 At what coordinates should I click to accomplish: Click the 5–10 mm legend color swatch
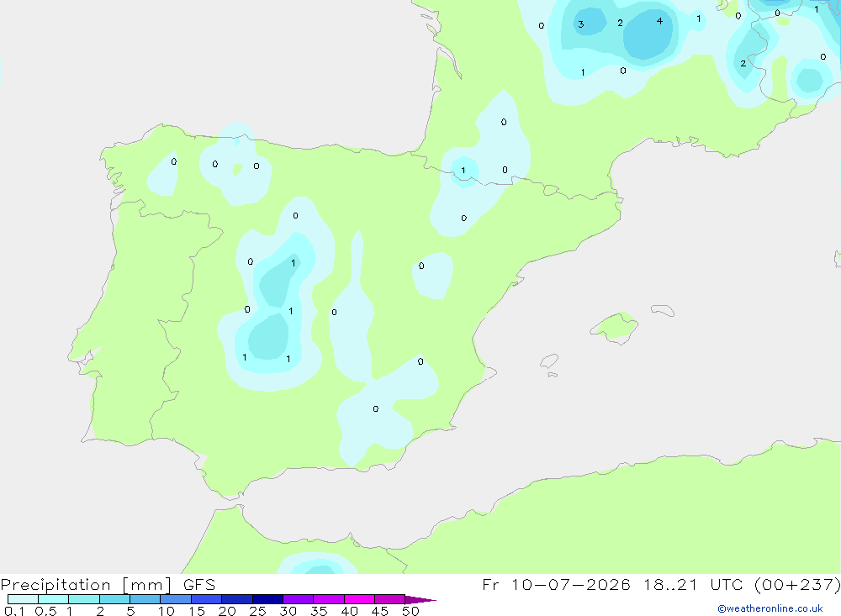(x=145, y=599)
